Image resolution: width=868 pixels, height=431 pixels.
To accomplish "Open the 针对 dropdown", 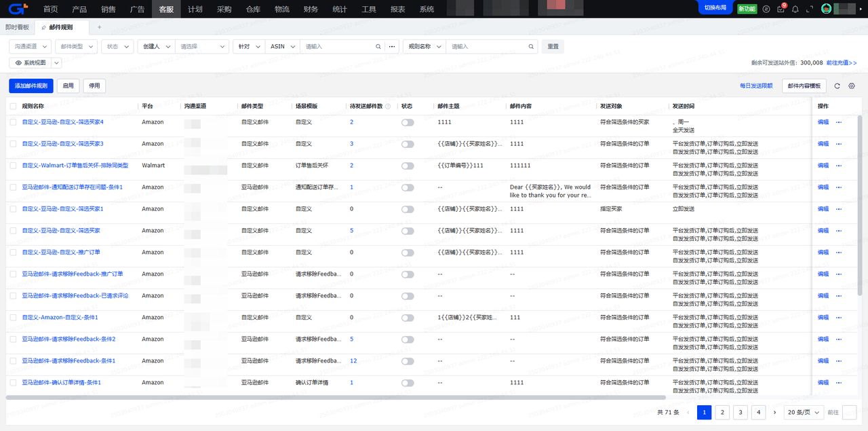I will pyautogui.click(x=249, y=47).
